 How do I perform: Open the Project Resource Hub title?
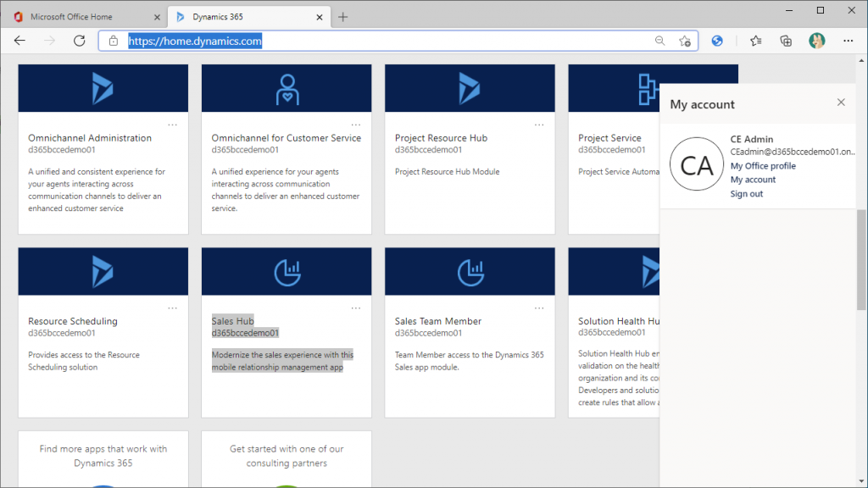coord(441,138)
